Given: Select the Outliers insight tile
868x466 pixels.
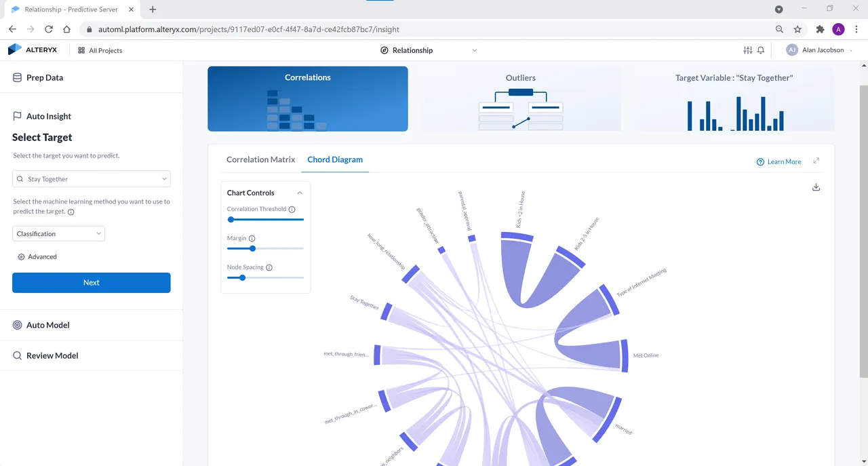Looking at the screenshot, I should (x=520, y=98).
